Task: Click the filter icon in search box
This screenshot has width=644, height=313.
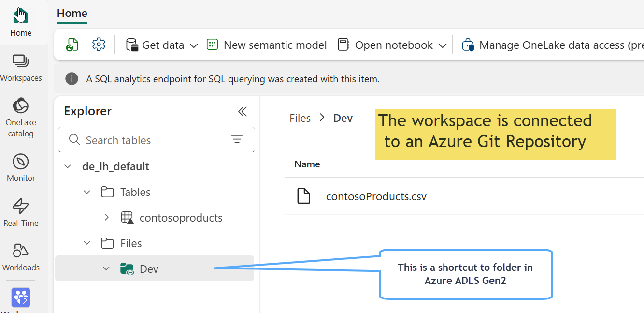Action: (237, 140)
